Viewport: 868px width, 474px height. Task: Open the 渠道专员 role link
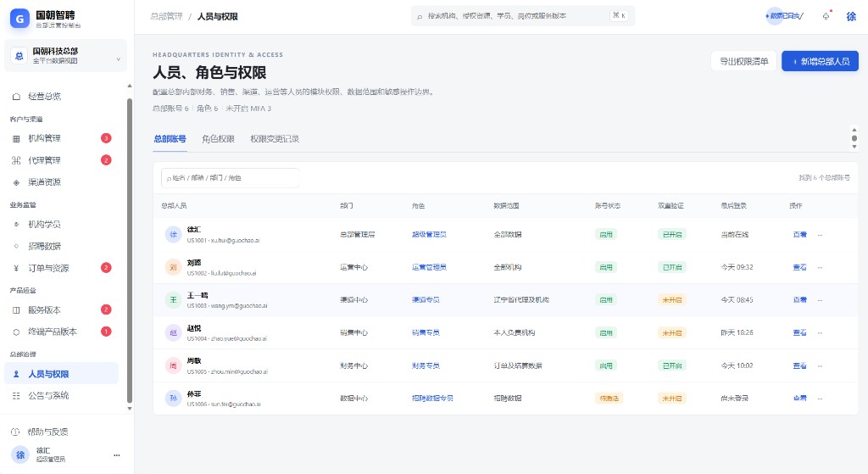pos(426,300)
